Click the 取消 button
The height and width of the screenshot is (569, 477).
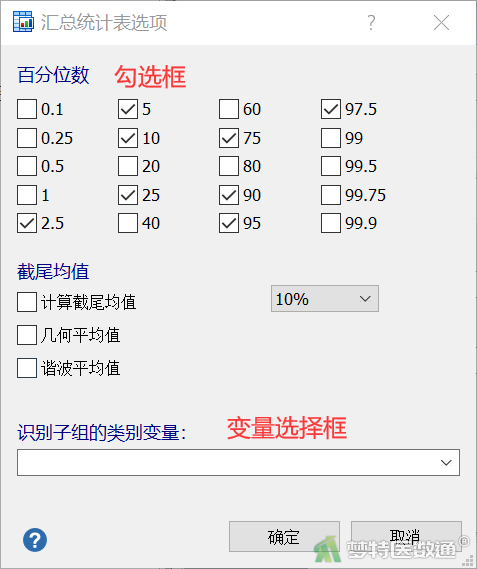pos(406,537)
